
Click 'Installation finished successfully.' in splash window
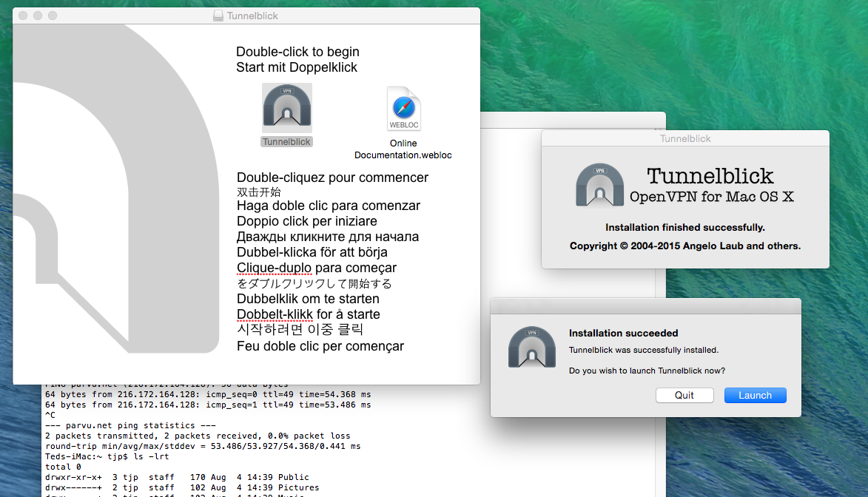[685, 228]
